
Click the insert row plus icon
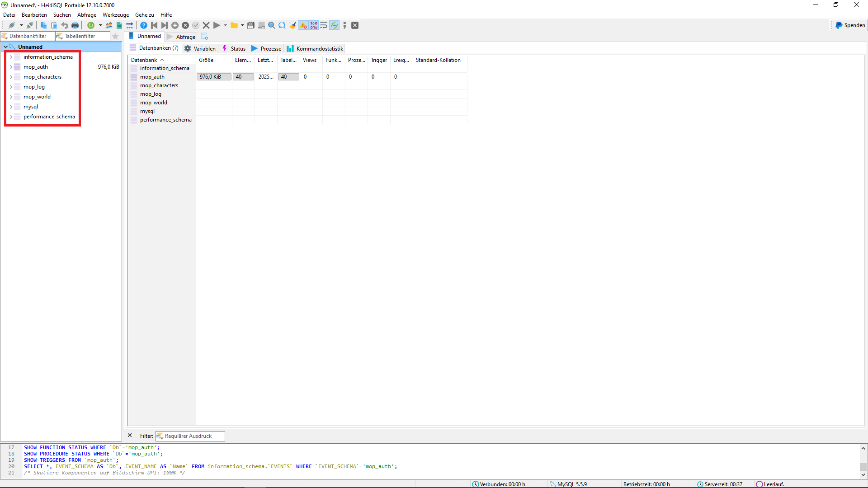[x=175, y=25]
